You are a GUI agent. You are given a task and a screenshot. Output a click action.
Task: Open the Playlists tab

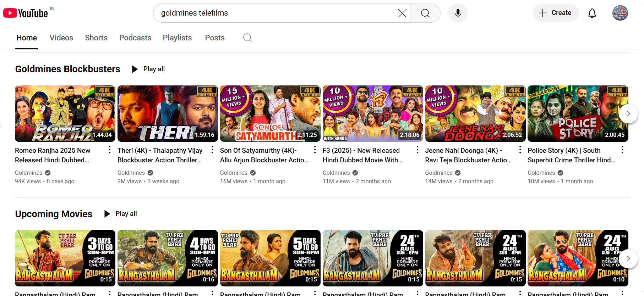tap(177, 38)
